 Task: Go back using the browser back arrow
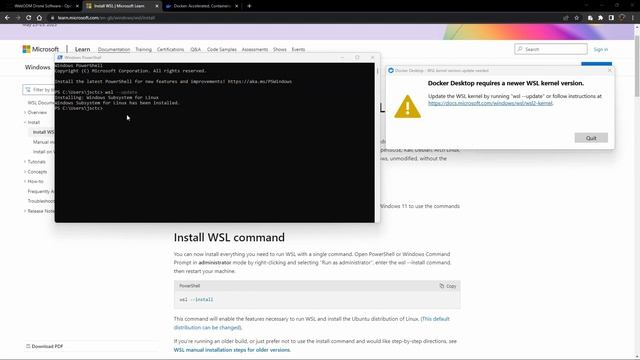tap(7, 18)
